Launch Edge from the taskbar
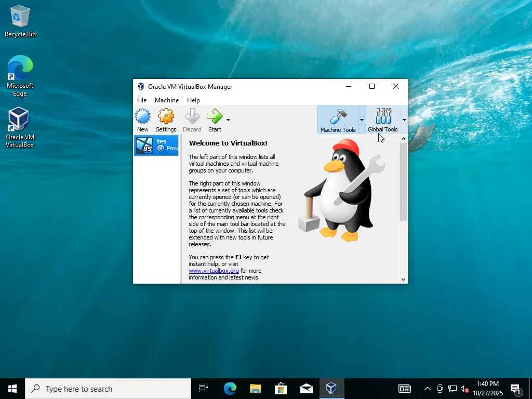 (230, 389)
